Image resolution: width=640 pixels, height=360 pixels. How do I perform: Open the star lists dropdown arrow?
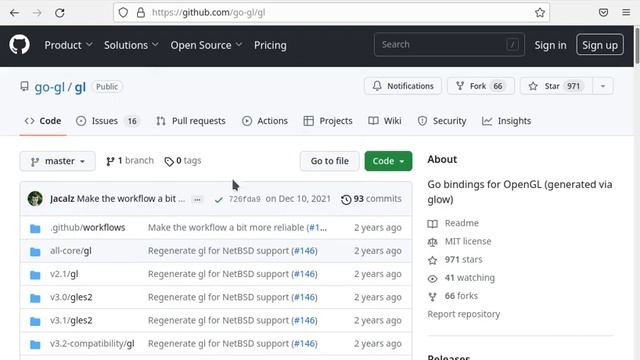pyautogui.click(x=603, y=86)
